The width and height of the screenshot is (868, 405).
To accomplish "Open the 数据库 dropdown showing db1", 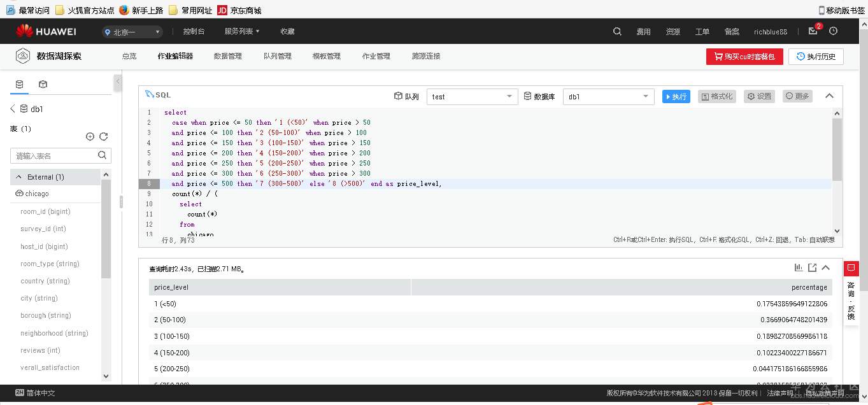I will click(x=608, y=96).
